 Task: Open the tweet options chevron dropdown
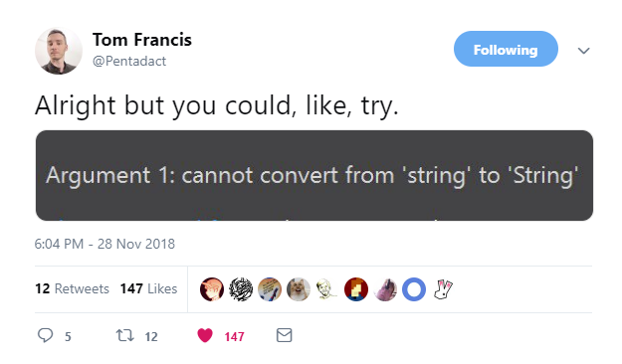point(583,51)
